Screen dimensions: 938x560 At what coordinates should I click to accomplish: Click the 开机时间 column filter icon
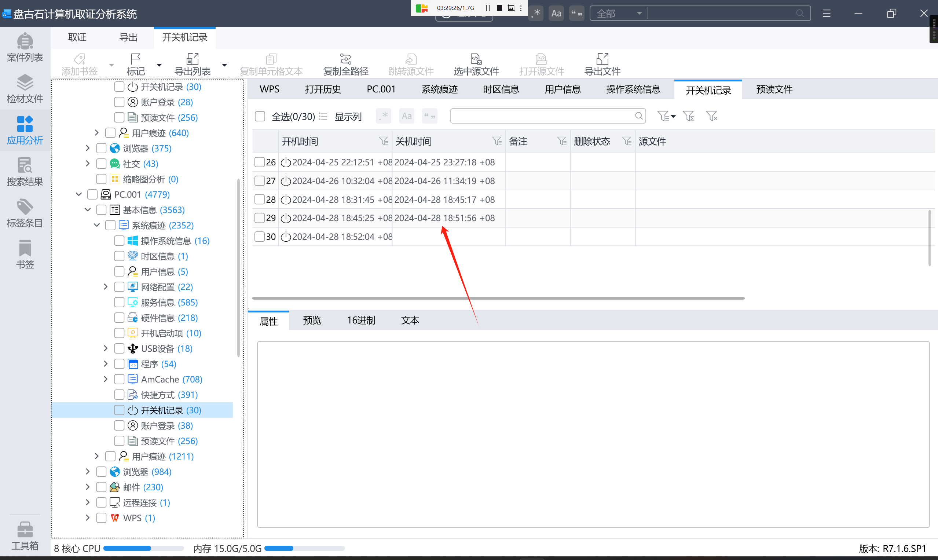[383, 141]
